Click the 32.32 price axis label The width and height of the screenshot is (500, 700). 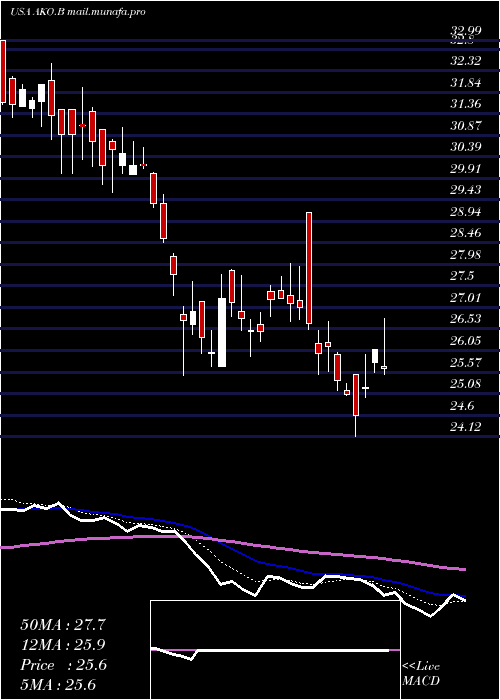[x=466, y=61]
